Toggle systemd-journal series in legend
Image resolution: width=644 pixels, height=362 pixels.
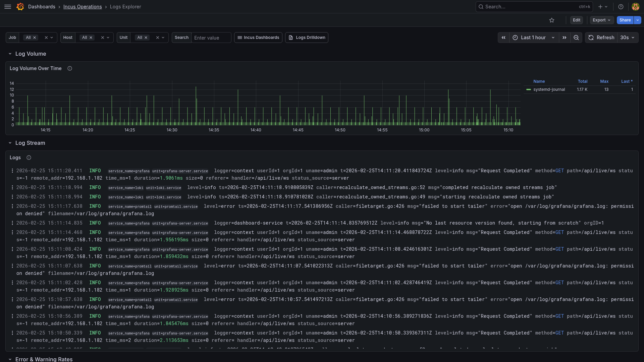point(549,89)
